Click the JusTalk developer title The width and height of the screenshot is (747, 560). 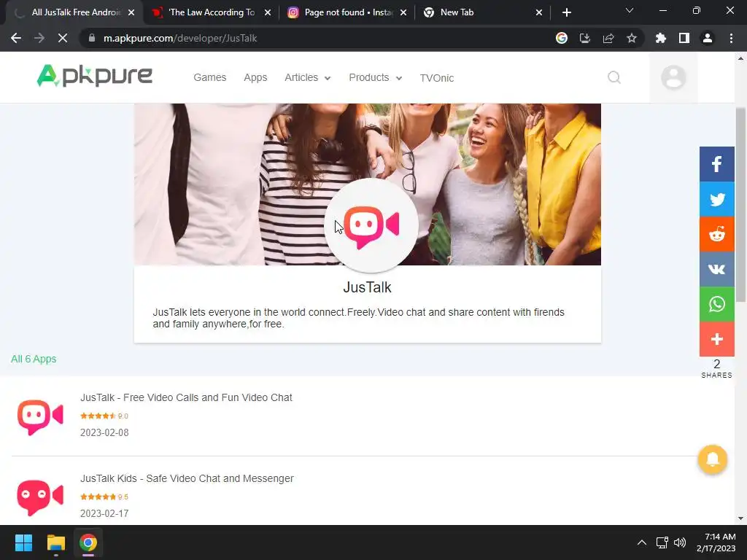tap(368, 287)
